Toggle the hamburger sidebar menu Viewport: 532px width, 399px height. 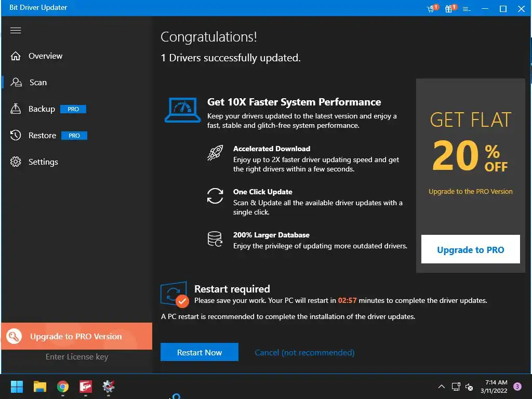click(16, 31)
